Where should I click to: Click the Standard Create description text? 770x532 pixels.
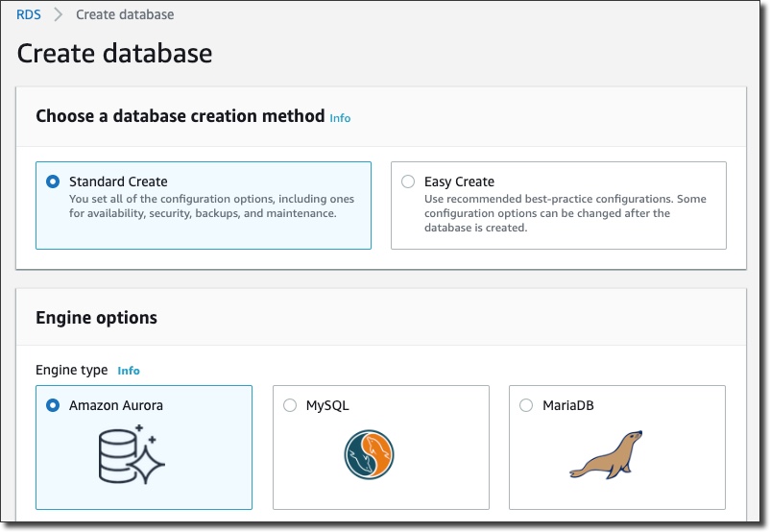click(x=211, y=206)
